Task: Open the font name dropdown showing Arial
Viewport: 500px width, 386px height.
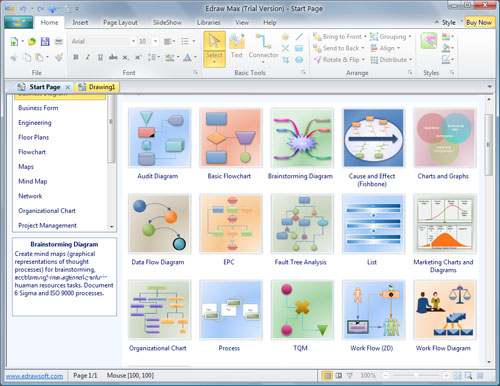Action: pos(133,41)
